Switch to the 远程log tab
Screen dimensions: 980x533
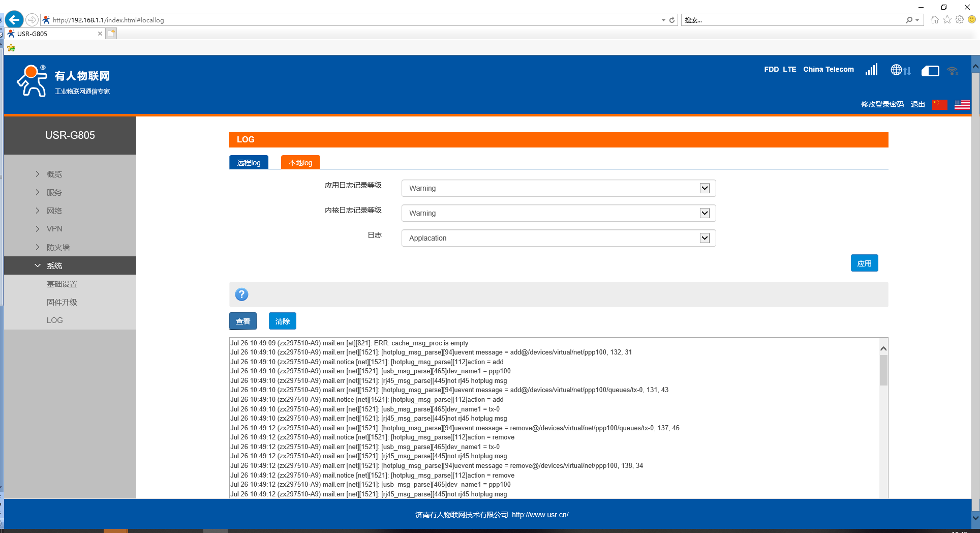[x=249, y=163]
